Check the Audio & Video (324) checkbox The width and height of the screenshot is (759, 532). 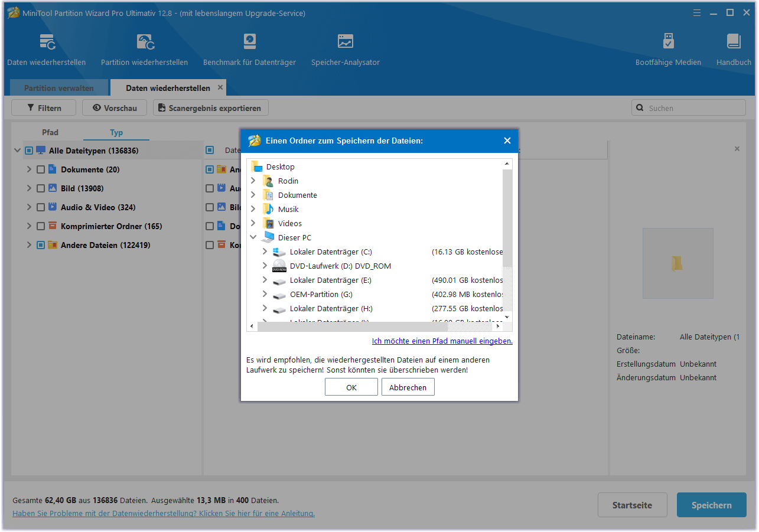(41, 207)
